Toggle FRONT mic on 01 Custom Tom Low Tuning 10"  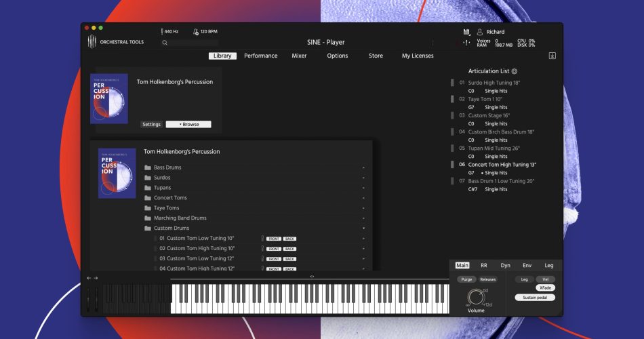point(274,239)
